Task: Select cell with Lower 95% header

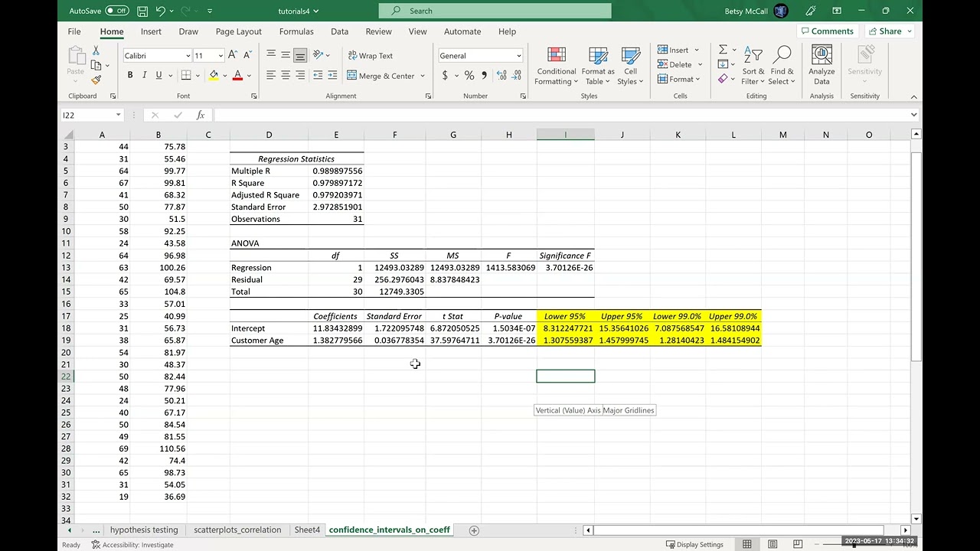Action: tap(566, 316)
